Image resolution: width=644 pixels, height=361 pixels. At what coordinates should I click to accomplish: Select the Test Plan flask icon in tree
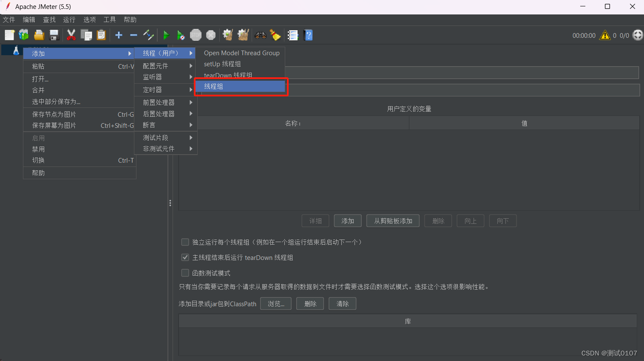pos(16,51)
